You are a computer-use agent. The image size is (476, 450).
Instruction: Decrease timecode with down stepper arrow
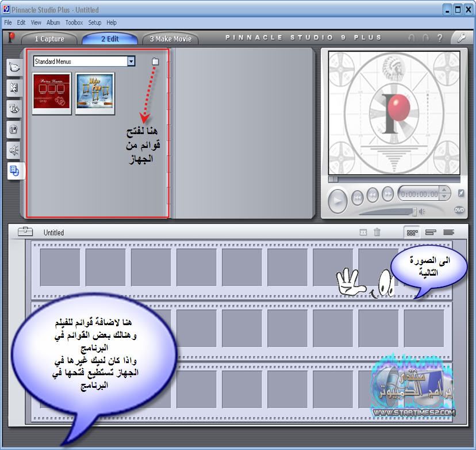[x=444, y=197]
